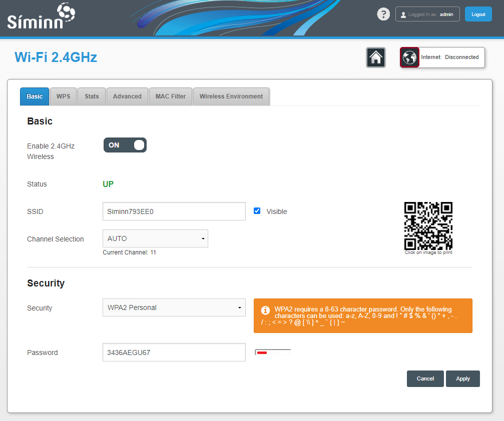Switch to the WPS tab
Image resolution: width=504 pixels, height=421 pixels.
pyautogui.click(x=63, y=96)
